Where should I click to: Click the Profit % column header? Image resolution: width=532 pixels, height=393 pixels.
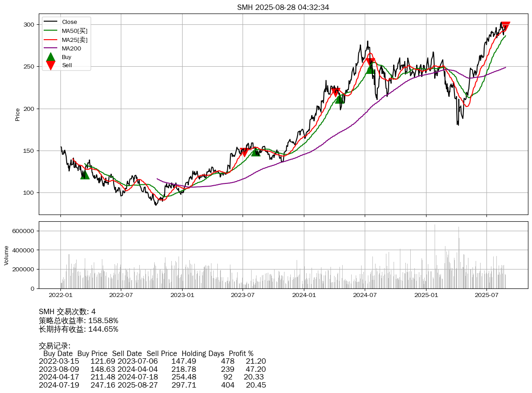tap(241, 353)
